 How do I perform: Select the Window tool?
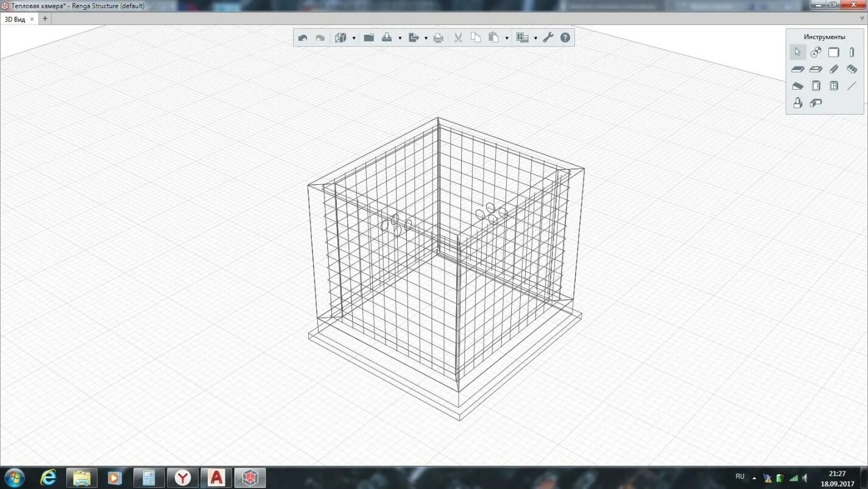834,86
